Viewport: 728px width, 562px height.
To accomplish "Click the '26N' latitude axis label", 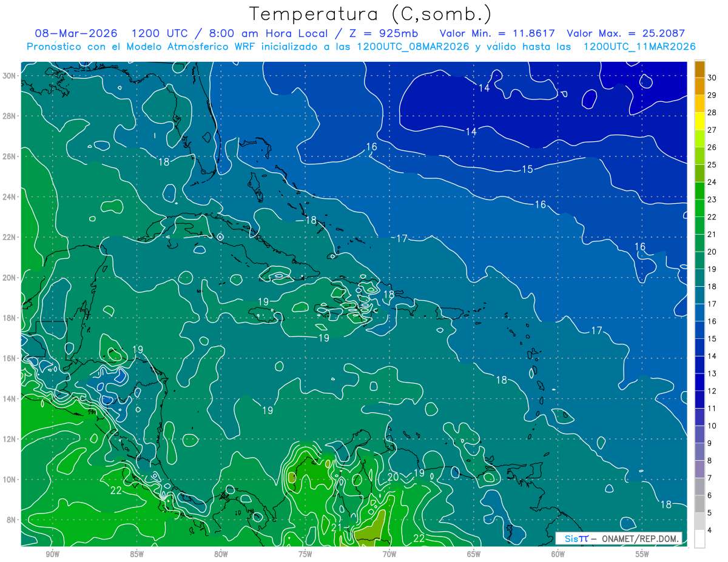I will (x=9, y=156).
